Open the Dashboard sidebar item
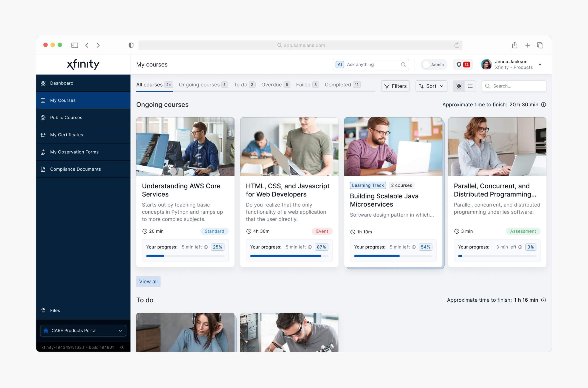Screen dimensions: 588x388 click(x=83, y=83)
